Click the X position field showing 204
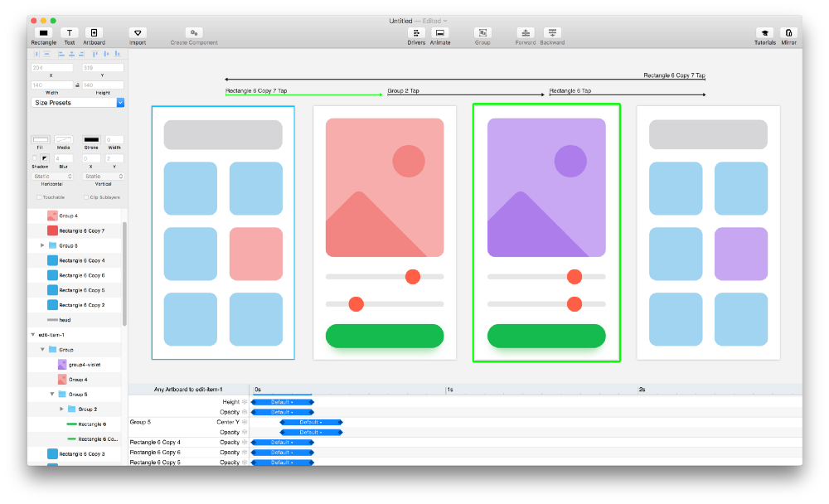Screen dimensions: 829x504 pos(51,68)
